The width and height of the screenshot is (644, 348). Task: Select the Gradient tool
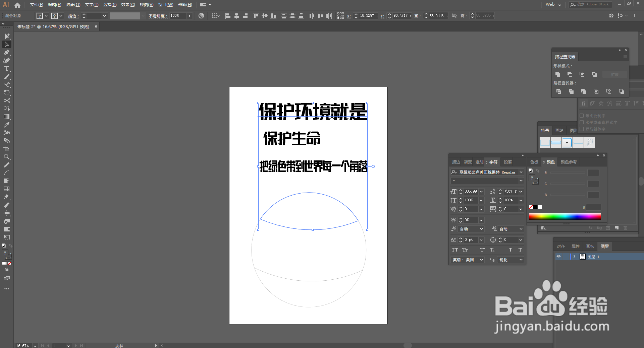[x=7, y=117]
